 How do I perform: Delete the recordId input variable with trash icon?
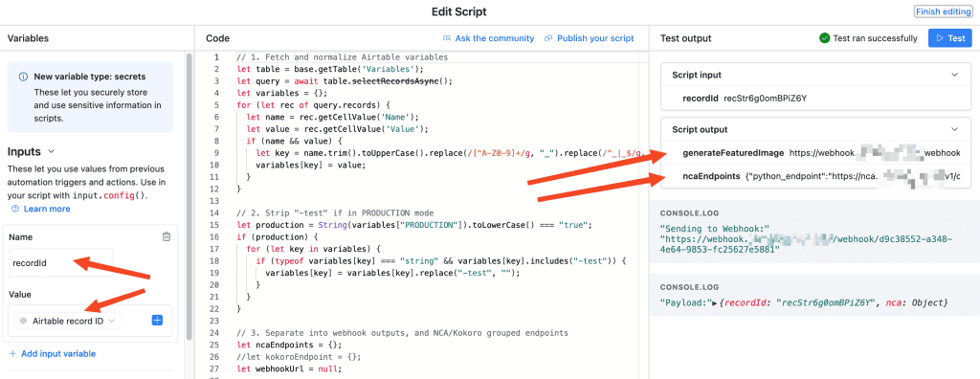point(167,237)
